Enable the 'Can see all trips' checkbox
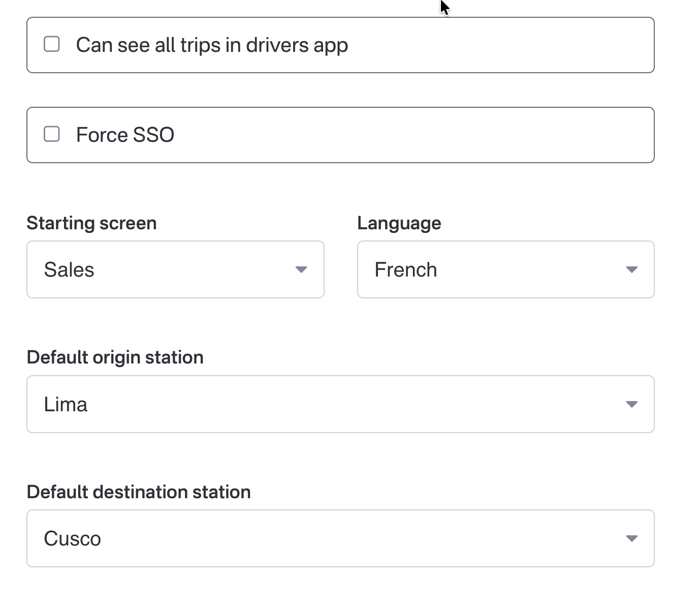This screenshot has height=608, width=700. [52, 44]
